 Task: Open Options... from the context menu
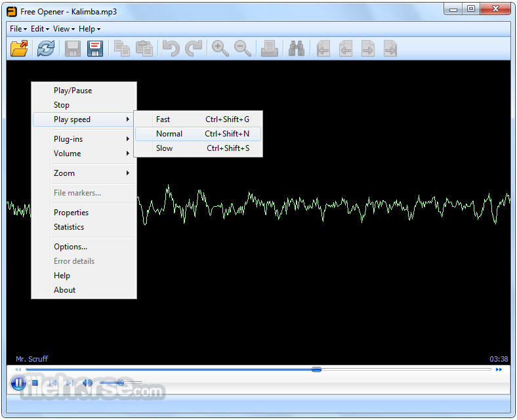[x=84, y=247]
